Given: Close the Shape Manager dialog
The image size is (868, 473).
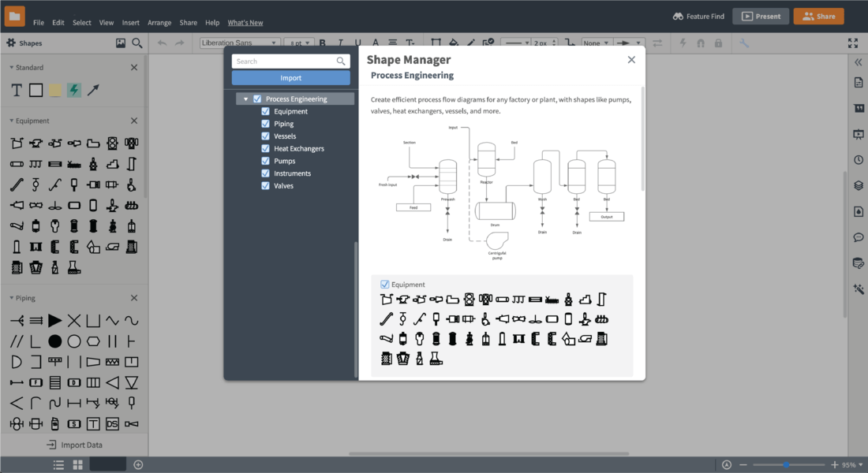Looking at the screenshot, I should pos(631,60).
